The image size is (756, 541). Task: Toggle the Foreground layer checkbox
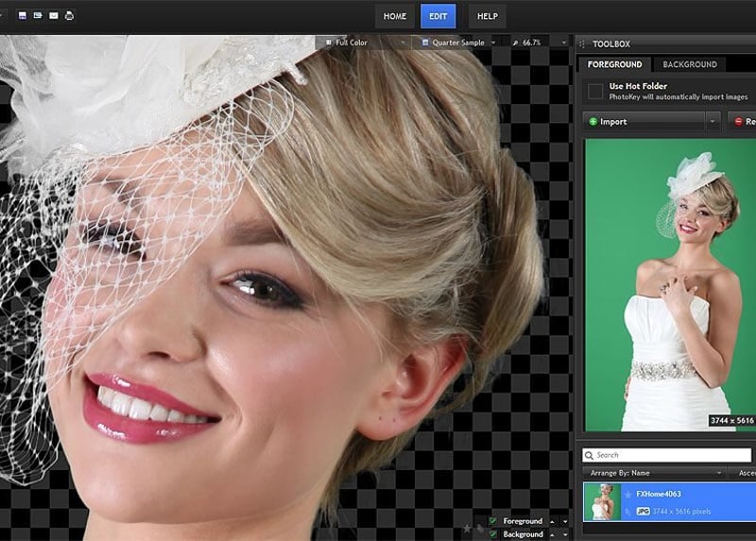click(x=493, y=521)
